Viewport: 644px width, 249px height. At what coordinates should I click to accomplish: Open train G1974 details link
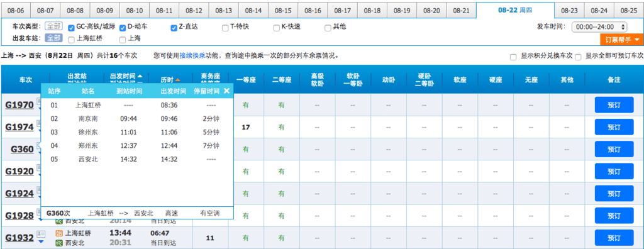click(19, 128)
